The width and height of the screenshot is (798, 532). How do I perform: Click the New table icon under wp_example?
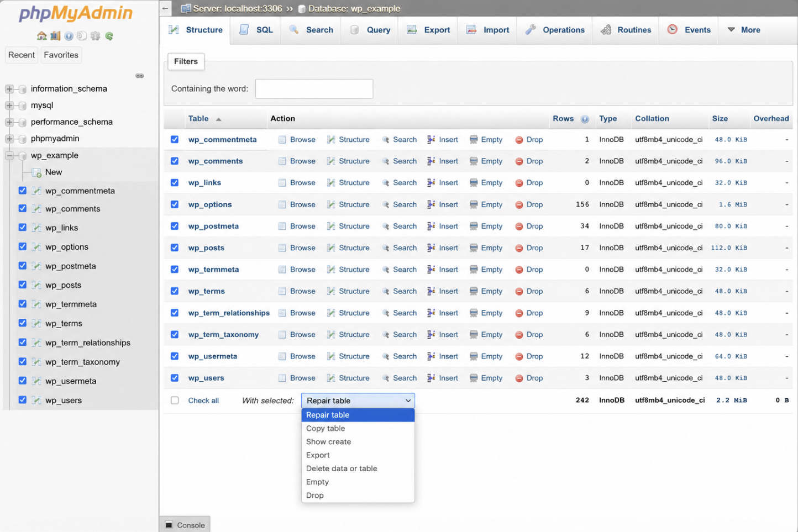37,172
